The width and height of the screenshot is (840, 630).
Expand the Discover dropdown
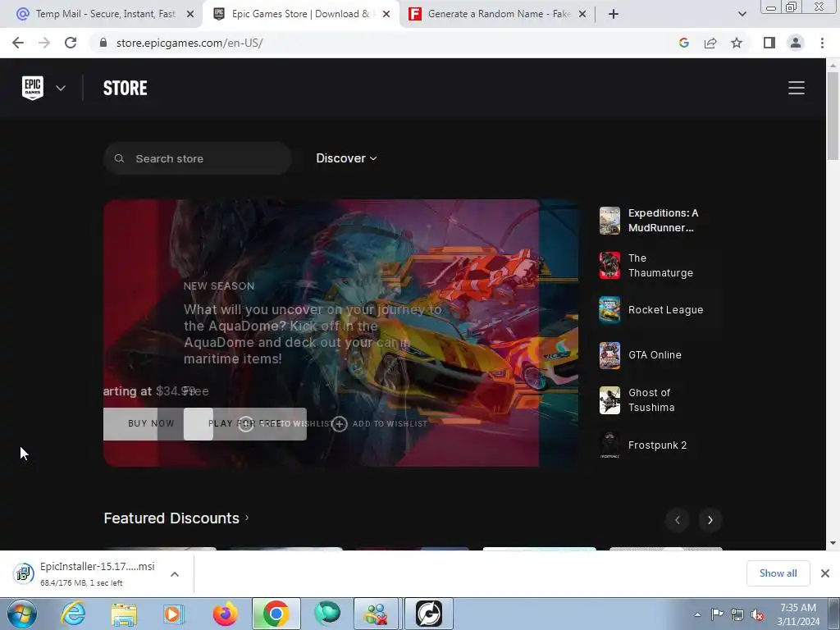click(x=346, y=158)
